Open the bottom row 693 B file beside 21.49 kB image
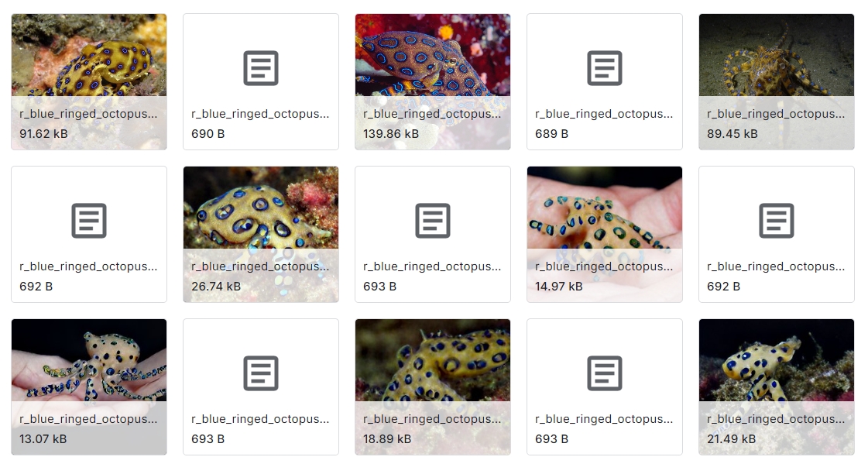 [x=605, y=373]
